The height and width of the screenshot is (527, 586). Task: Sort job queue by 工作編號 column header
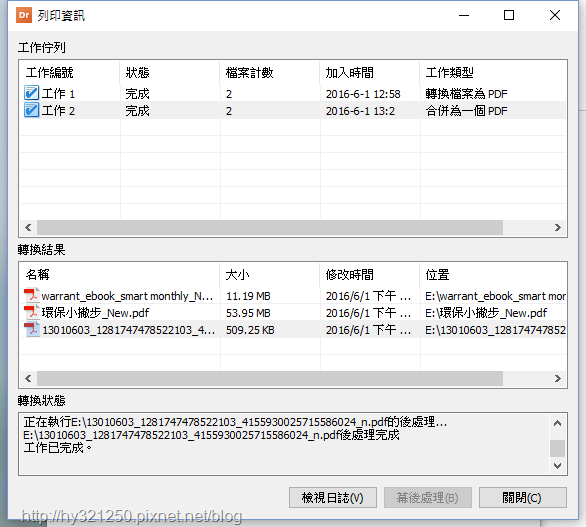click(x=70, y=72)
